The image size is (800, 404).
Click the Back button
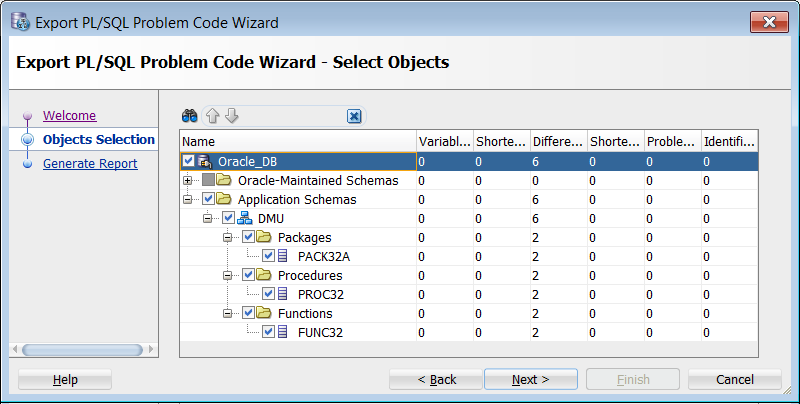[436, 380]
